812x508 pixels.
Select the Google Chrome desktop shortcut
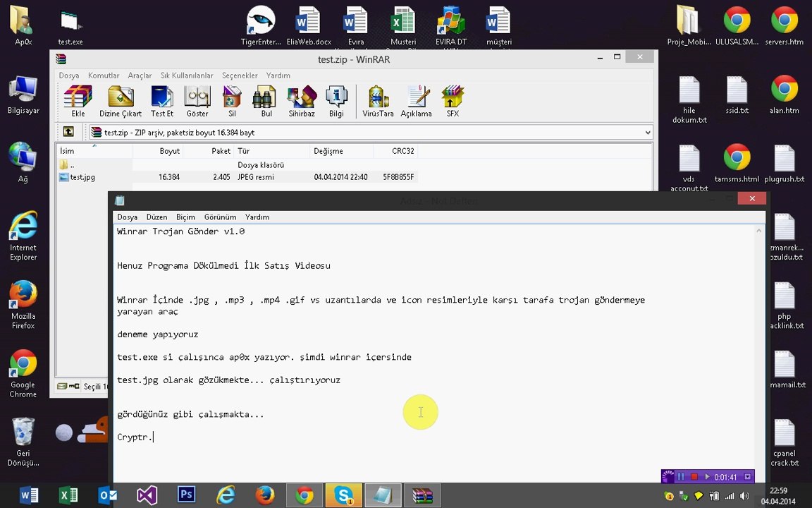(23, 374)
